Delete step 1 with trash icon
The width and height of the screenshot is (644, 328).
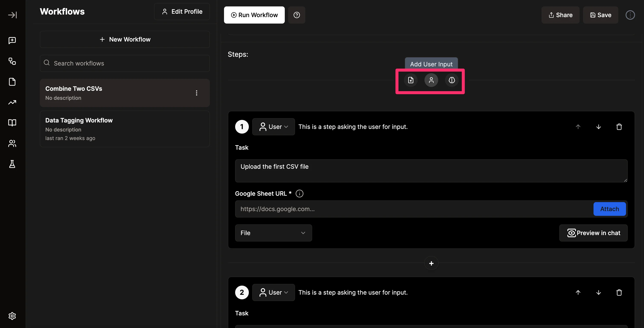tap(619, 127)
